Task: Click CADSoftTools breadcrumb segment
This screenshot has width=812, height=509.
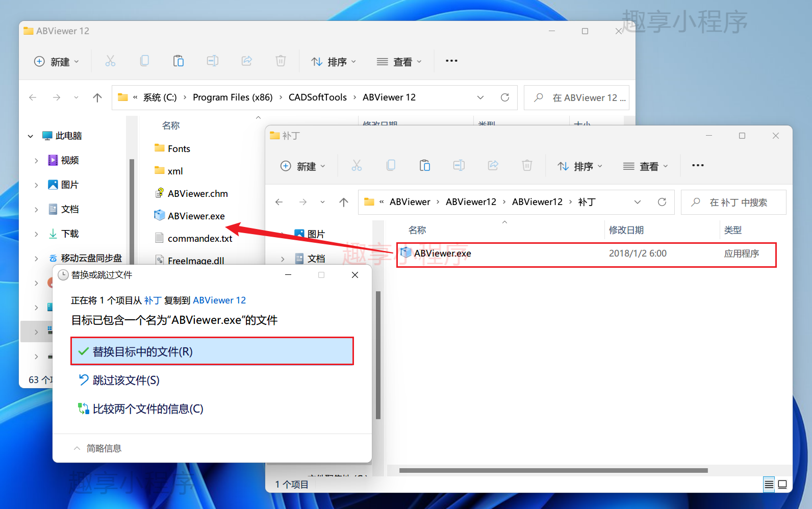Action: [318, 97]
